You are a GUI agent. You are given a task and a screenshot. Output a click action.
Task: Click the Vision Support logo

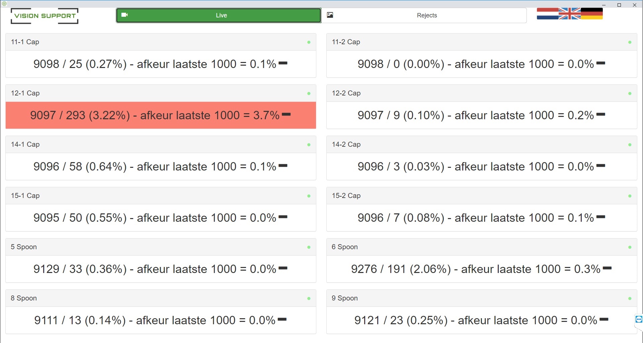click(x=45, y=16)
